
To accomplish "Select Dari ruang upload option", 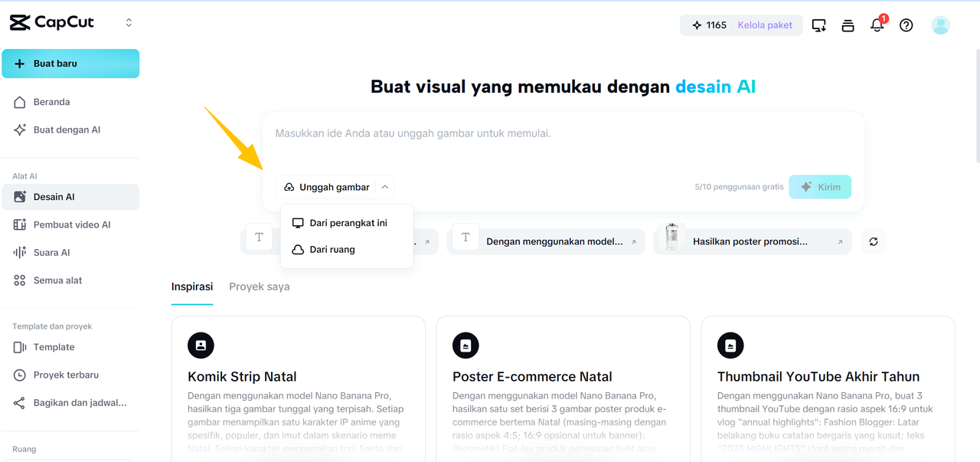I will pos(332,249).
